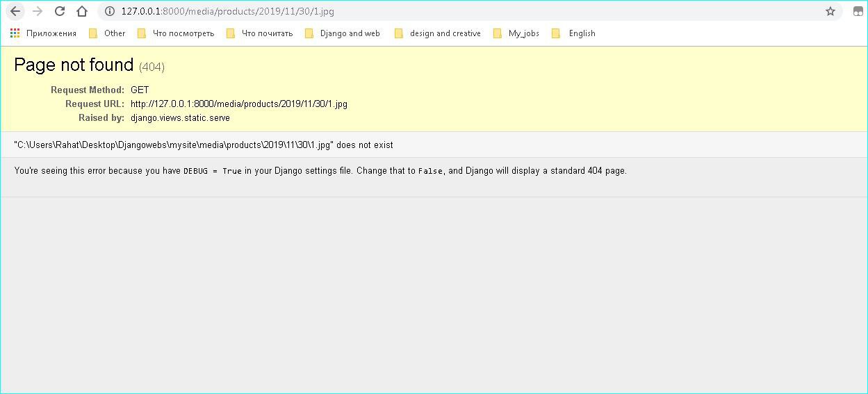Screen dimensions: 868x394
Task: Click the Request URL value
Action: [239, 104]
